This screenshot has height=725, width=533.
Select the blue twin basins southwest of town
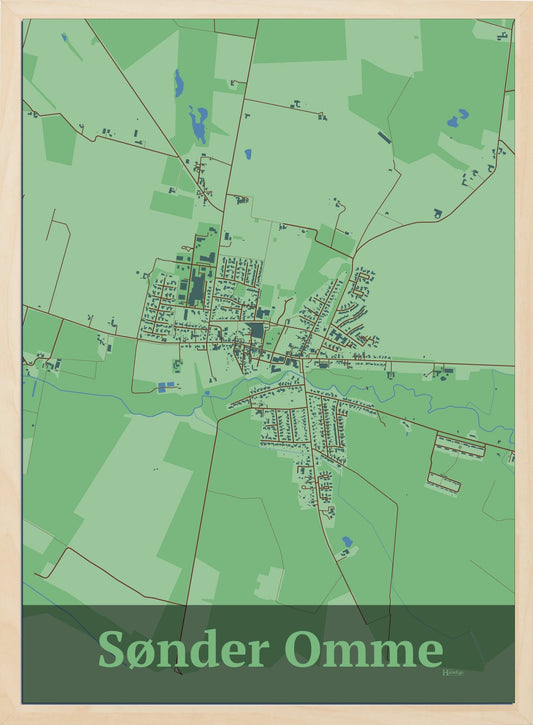point(166,387)
